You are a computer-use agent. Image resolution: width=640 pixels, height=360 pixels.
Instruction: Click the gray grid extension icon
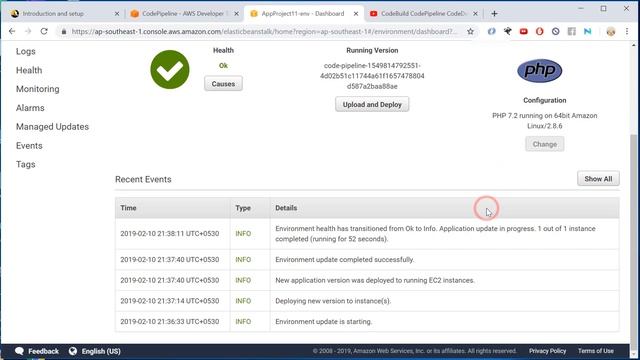pos(571,31)
